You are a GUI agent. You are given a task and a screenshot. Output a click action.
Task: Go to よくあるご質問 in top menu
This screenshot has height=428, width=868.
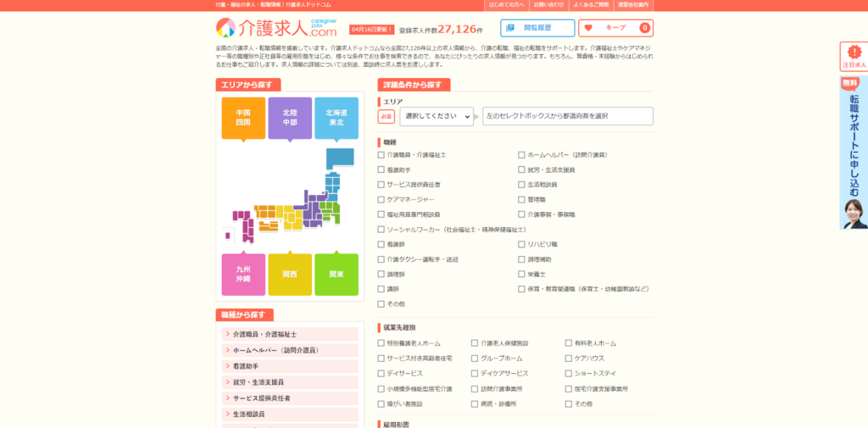[x=592, y=5]
